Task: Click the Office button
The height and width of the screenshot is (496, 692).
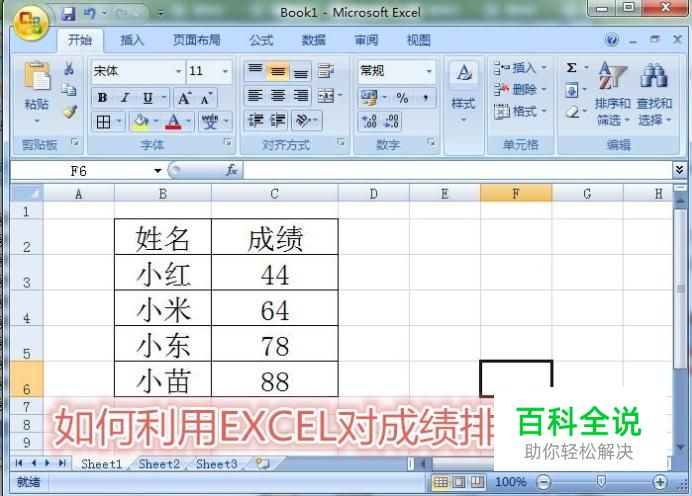Action: click(x=30, y=22)
